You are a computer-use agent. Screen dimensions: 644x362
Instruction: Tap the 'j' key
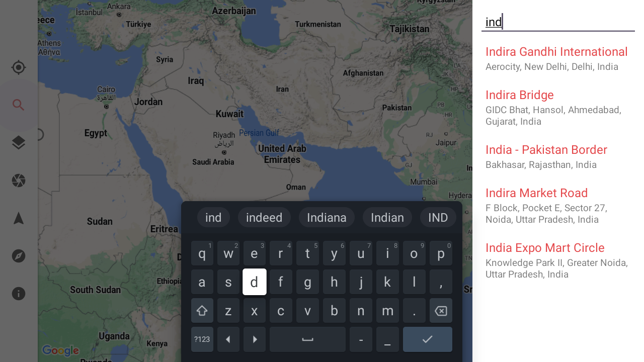361,282
